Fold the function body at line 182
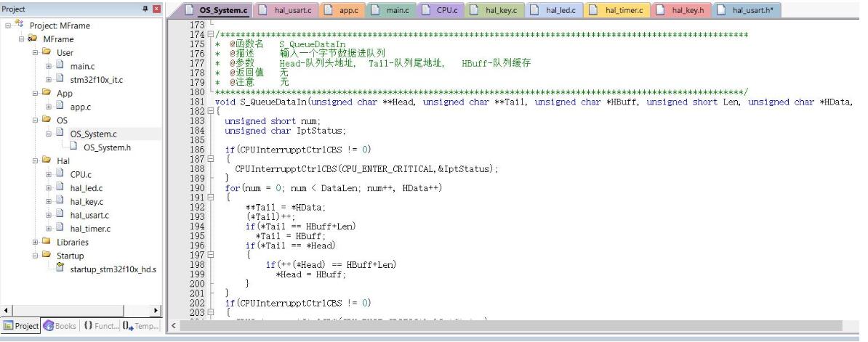 (210, 111)
